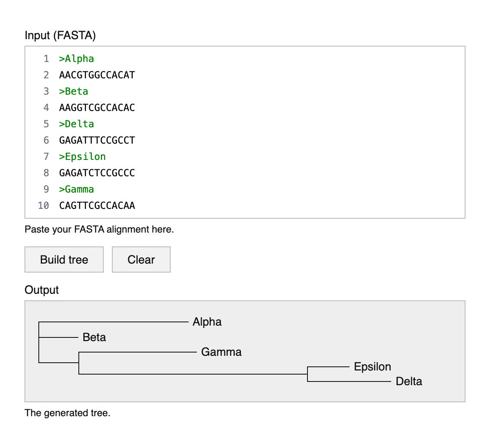Select the Beta leaf label in tree
This screenshot has height=448, width=490.
point(94,337)
